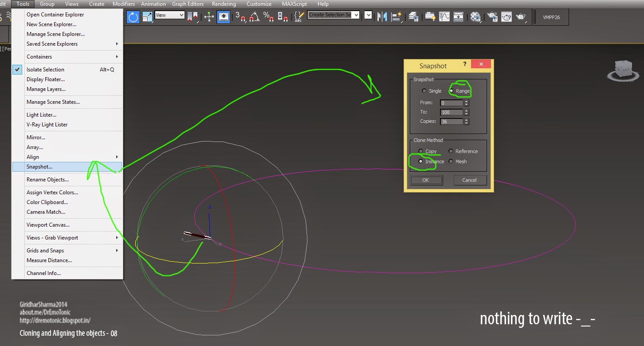Toggle the Angle Snap icon
Image resolution: width=644 pixels, height=346 pixels.
point(255,17)
